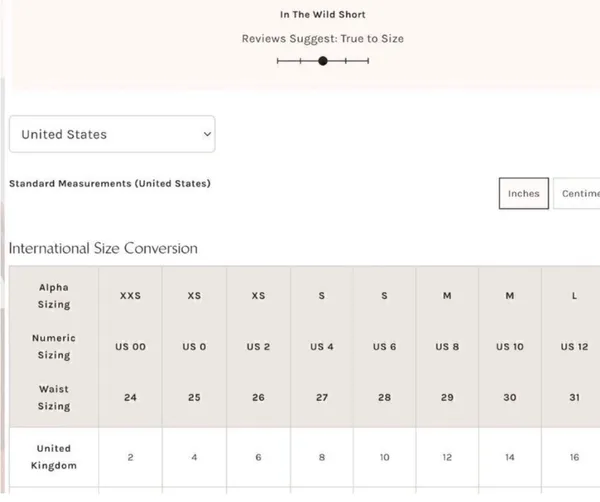Click United Kingdom size 10 cell
600x502 pixels.
[x=385, y=457]
